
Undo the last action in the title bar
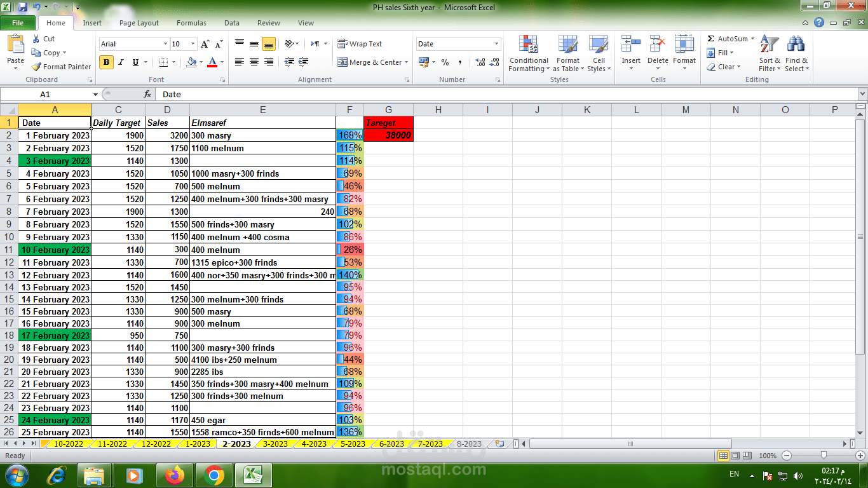click(37, 7)
